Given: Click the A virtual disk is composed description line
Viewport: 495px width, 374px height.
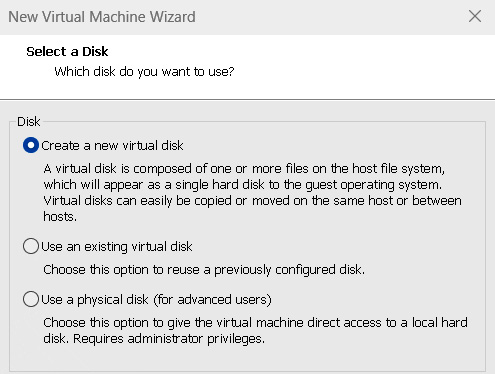Looking at the screenshot, I should point(244,169).
